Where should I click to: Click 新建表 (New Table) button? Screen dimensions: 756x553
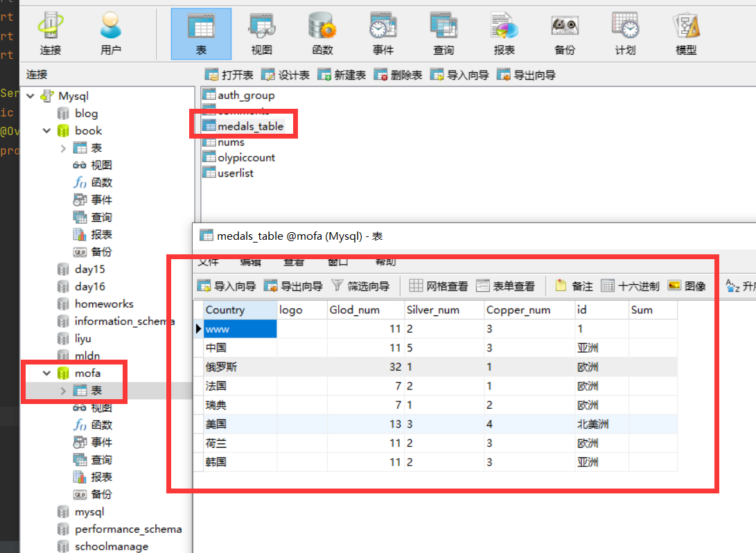click(x=342, y=75)
